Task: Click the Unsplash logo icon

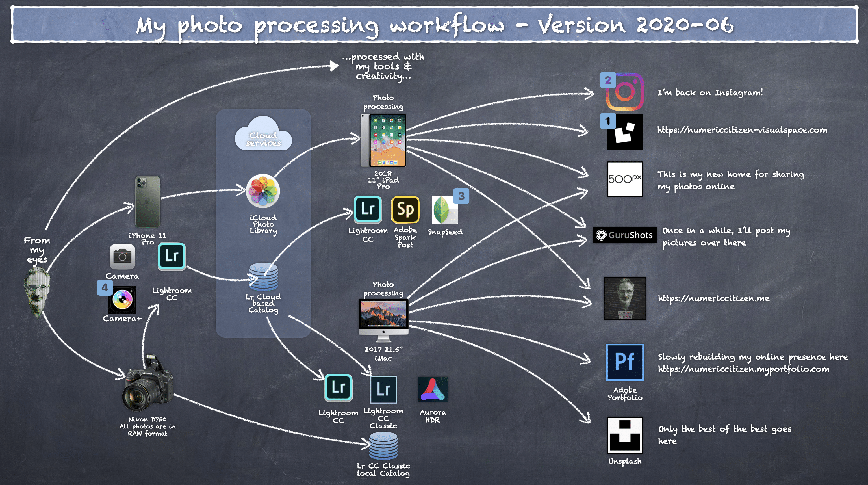Action: click(x=625, y=435)
